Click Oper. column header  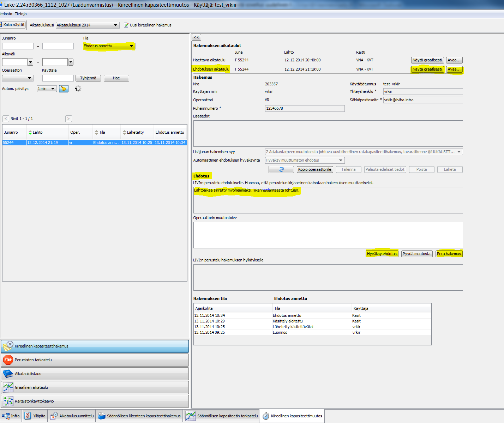80,132
